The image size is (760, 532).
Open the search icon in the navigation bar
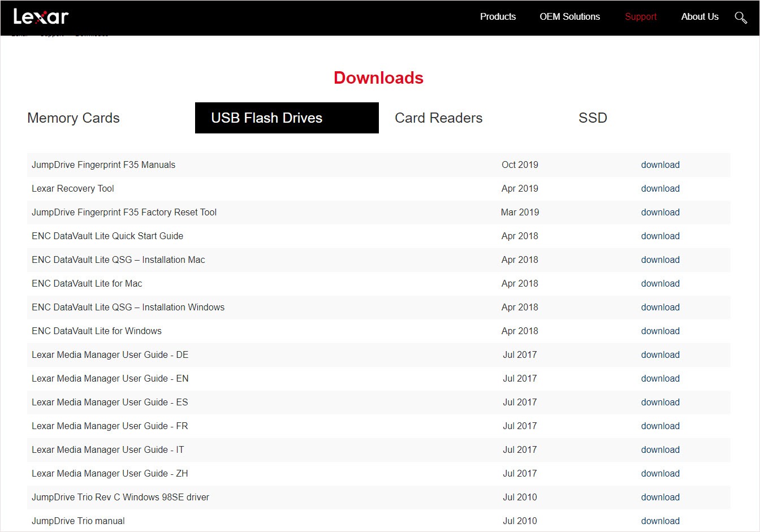pos(741,18)
